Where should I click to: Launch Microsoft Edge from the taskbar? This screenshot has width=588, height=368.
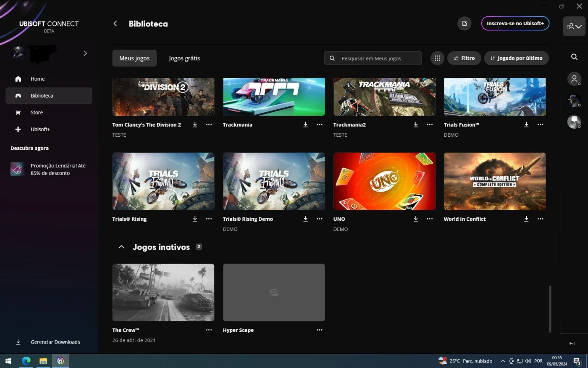coord(26,361)
